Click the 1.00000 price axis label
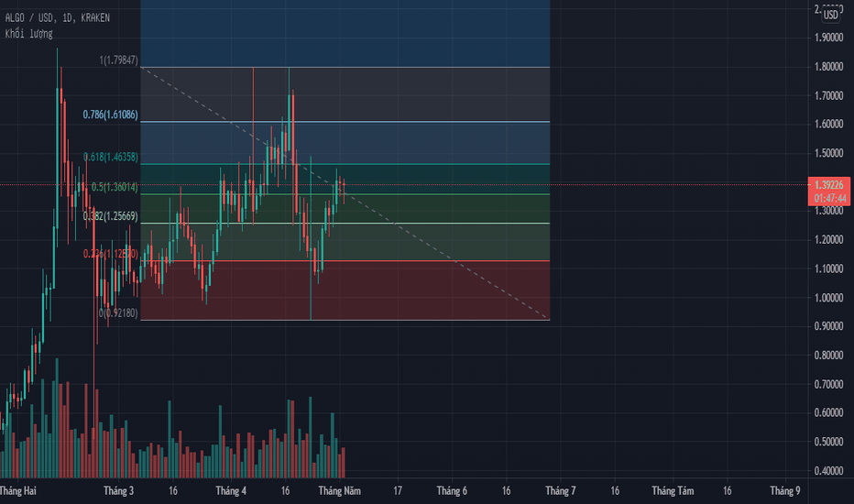Viewport: 854px width, 504px height. click(829, 298)
